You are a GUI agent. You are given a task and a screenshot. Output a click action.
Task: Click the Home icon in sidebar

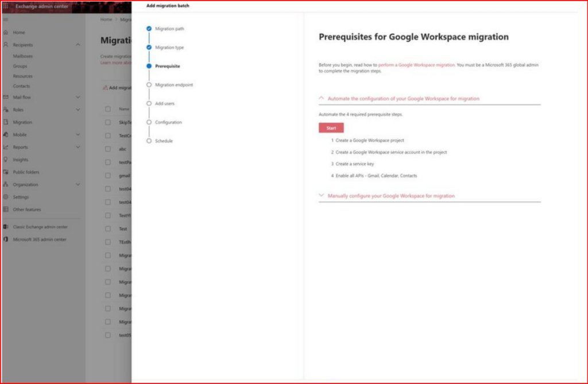click(6, 32)
